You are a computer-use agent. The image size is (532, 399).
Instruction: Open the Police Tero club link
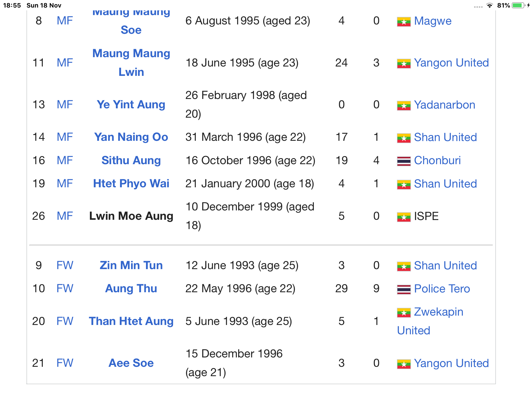(x=442, y=289)
